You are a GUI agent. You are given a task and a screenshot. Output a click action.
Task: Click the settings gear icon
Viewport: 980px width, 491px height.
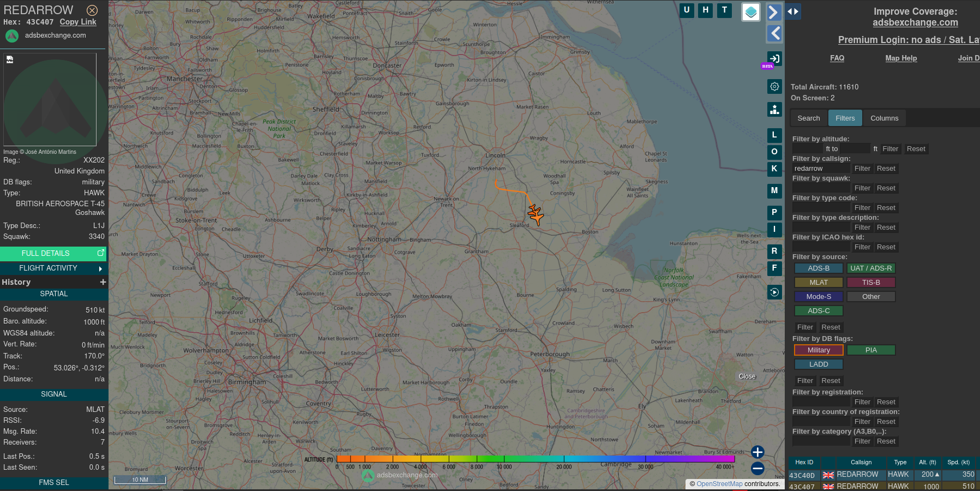pos(774,86)
